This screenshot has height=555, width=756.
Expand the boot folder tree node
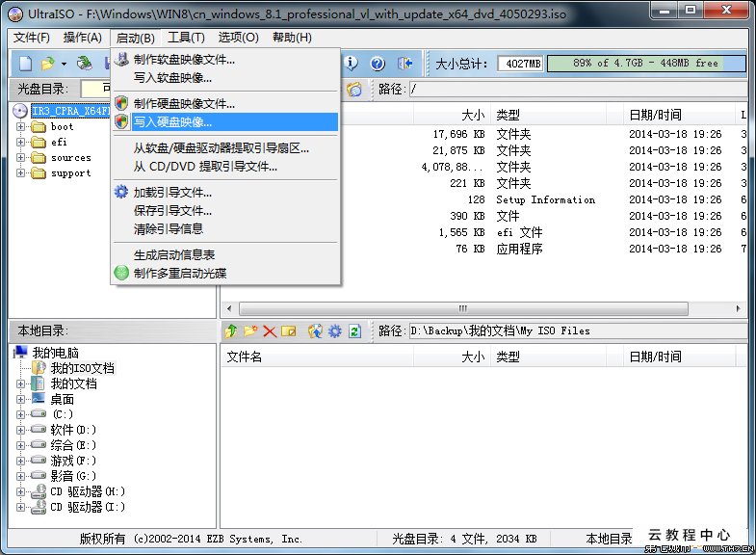tap(20, 127)
